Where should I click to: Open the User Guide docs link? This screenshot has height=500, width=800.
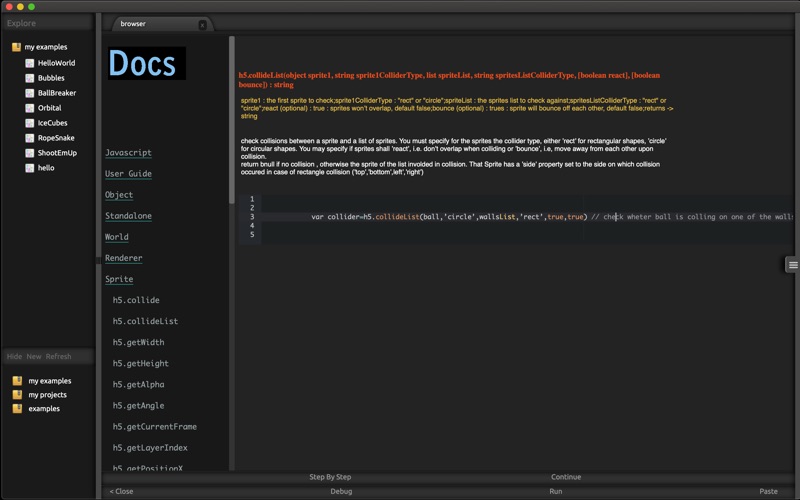coord(128,173)
